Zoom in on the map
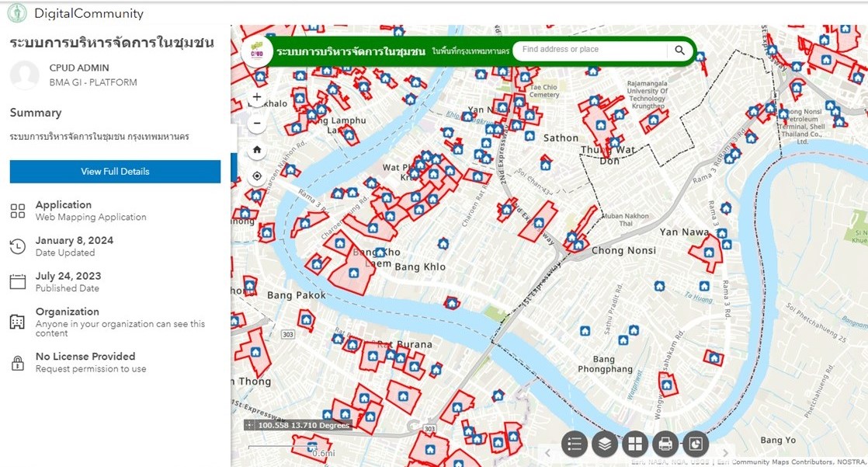 pos(257,98)
